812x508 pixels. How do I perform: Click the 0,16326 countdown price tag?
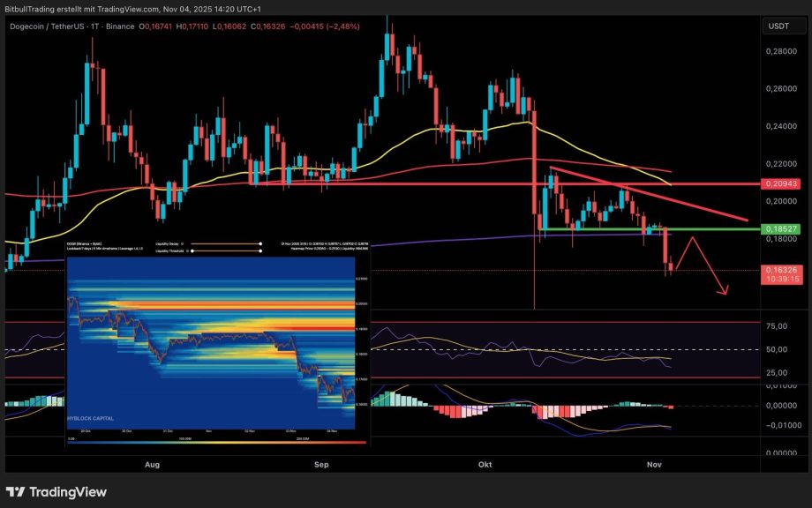point(784,275)
